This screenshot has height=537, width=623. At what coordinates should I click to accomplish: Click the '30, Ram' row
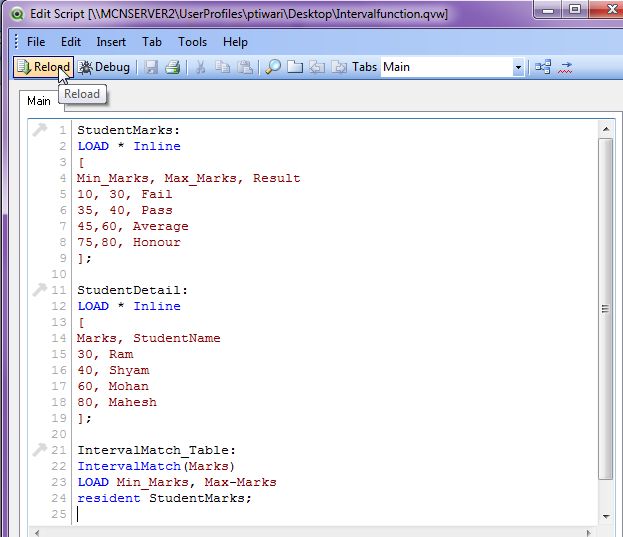105,354
